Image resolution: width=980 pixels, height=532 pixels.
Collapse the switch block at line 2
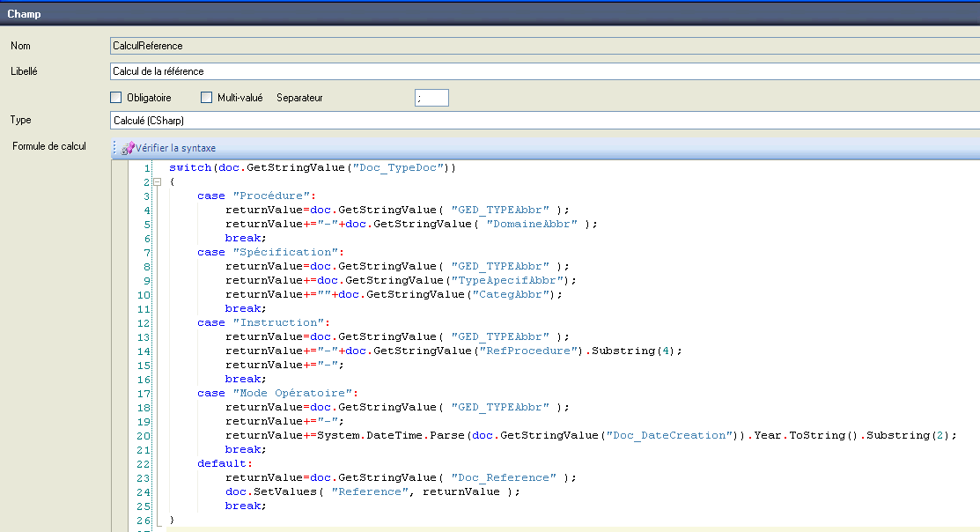[x=157, y=181]
